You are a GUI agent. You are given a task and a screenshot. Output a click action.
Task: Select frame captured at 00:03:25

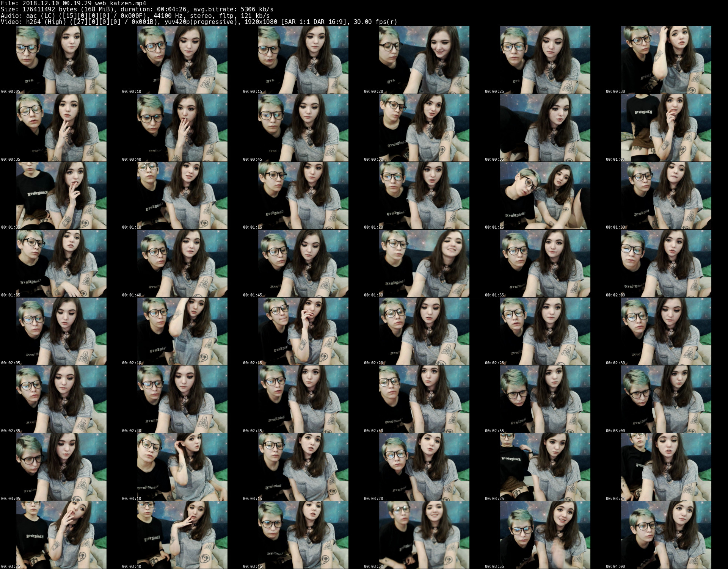[545, 467]
